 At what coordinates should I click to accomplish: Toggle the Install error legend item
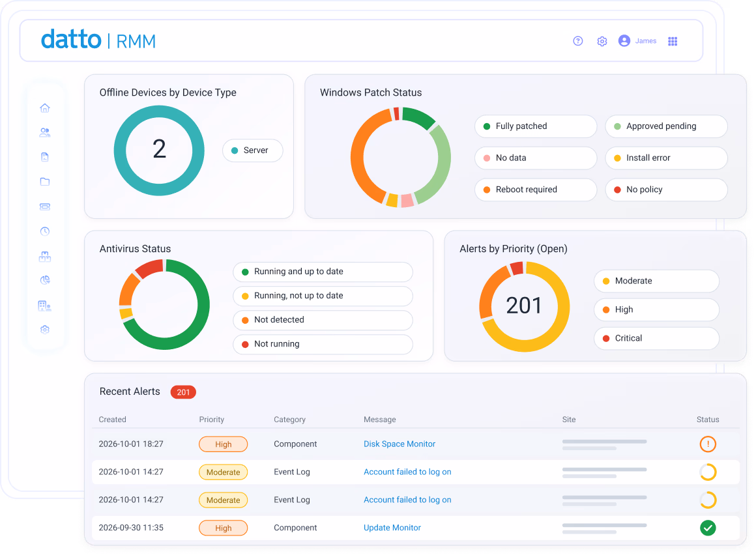pyautogui.click(x=666, y=158)
